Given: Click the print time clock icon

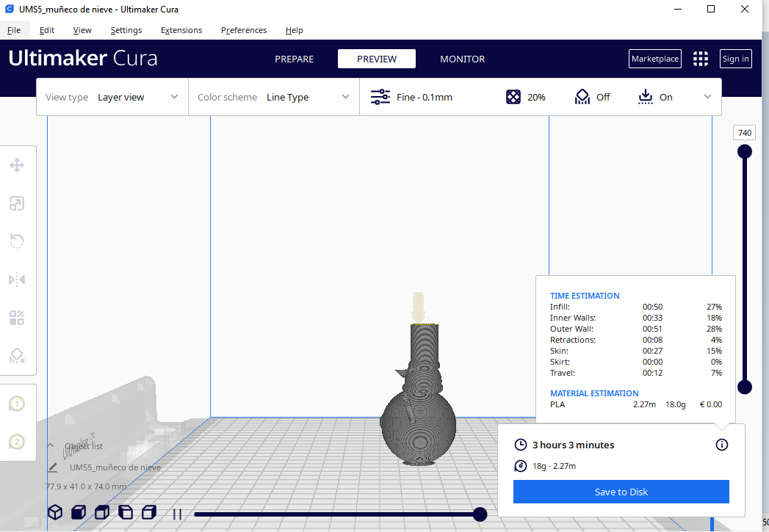Looking at the screenshot, I should click(520, 445).
